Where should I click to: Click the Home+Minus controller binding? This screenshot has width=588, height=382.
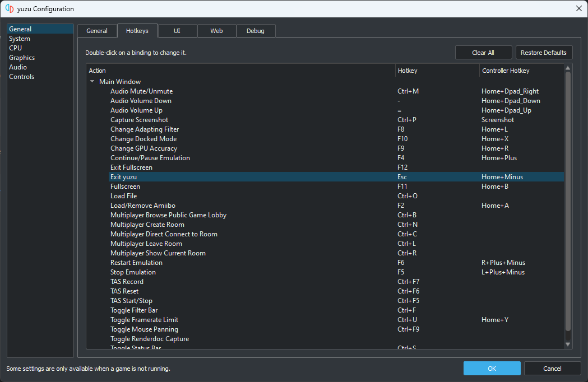(502, 177)
